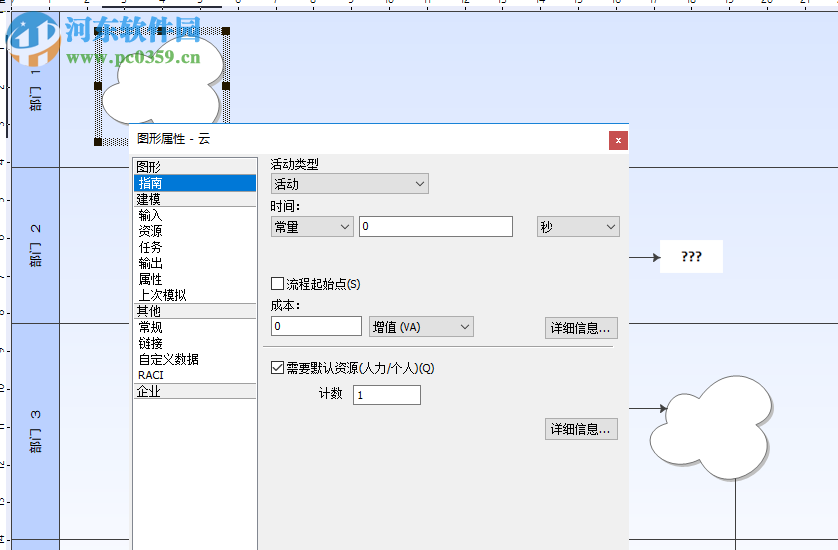Click the 建模 section header
The width and height of the screenshot is (838, 550).
195,199
